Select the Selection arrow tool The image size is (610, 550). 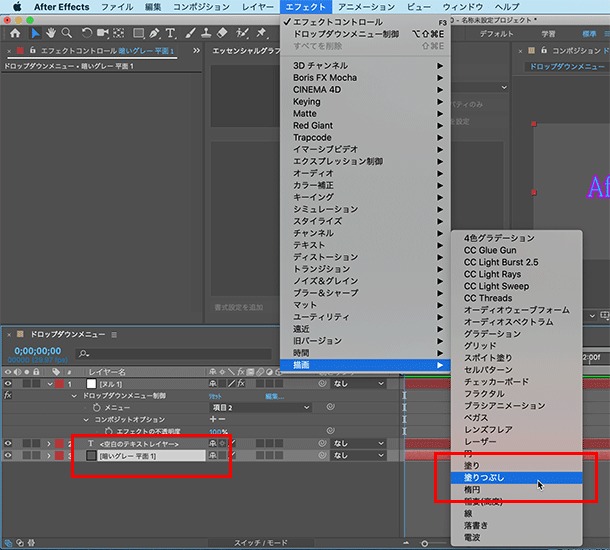click(x=35, y=33)
